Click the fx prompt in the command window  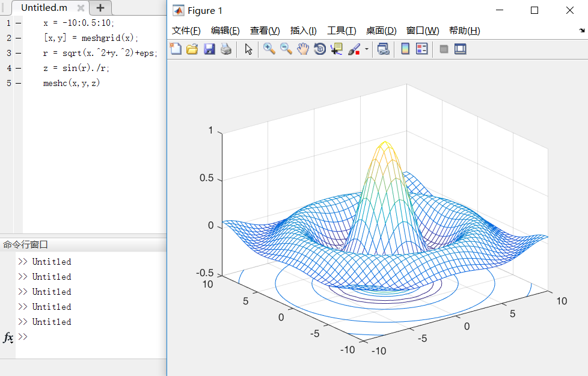8,337
